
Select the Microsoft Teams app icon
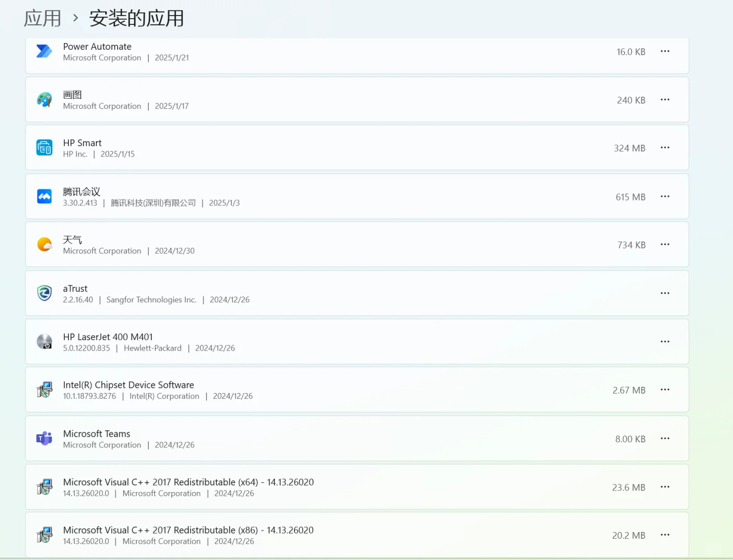click(x=44, y=438)
